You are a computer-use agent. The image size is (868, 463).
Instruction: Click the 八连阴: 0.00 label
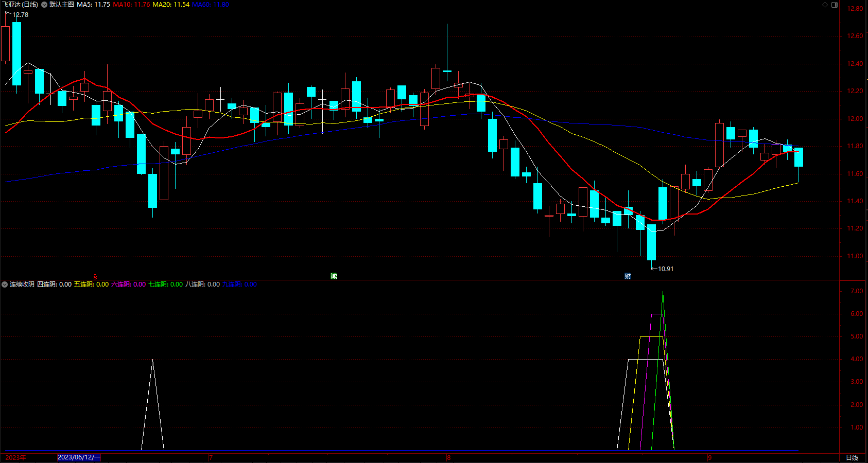tap(203, 284)
